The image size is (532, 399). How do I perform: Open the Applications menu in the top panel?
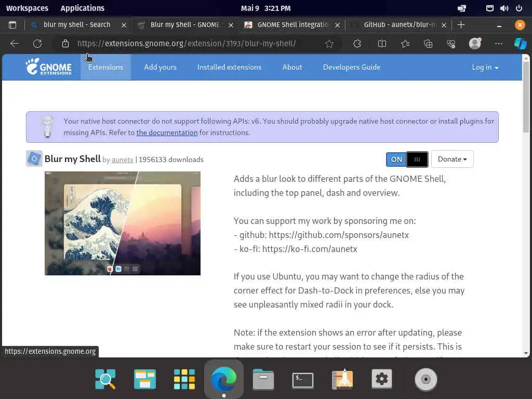[83, 8]
